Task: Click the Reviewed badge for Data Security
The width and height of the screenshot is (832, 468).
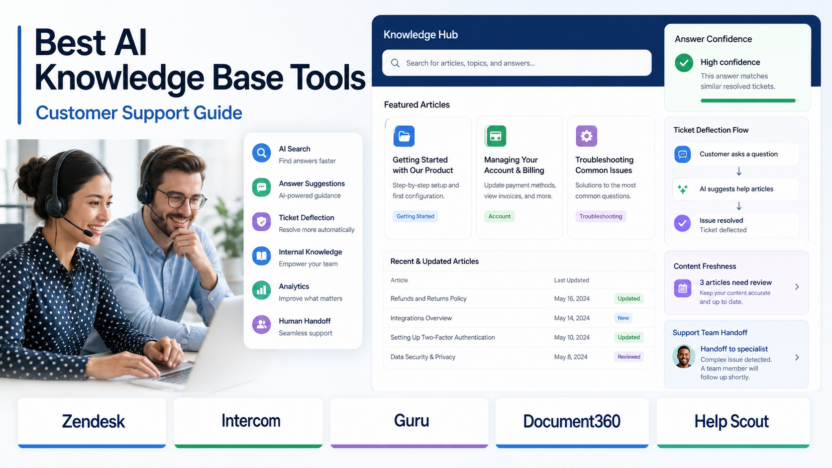Action: (629, 357)
